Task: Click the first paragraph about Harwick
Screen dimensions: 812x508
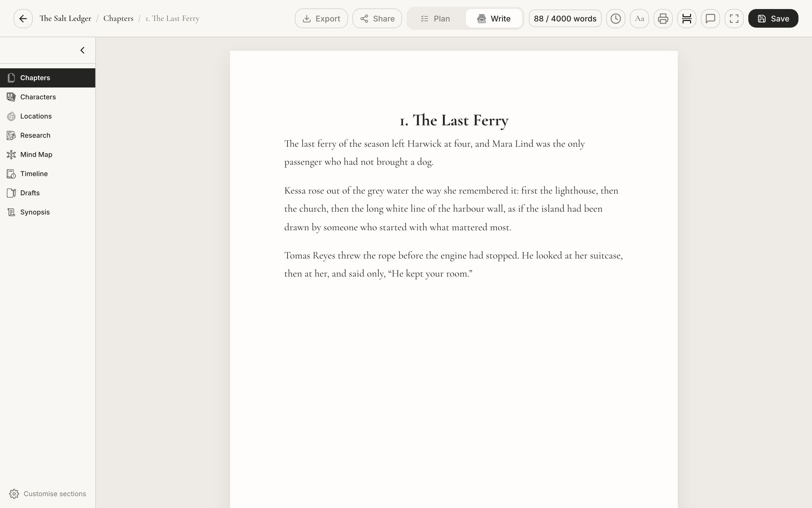Action: pyautogui.click(x=454, y=152)
